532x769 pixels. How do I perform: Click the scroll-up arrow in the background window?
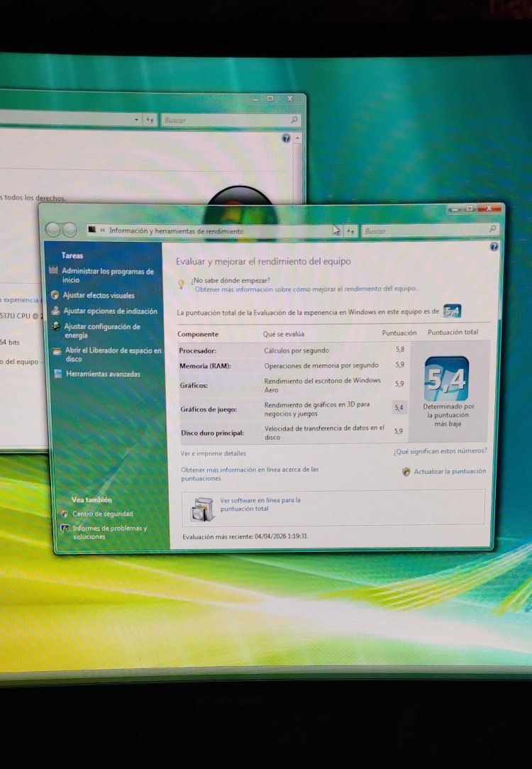coord(297,138)
